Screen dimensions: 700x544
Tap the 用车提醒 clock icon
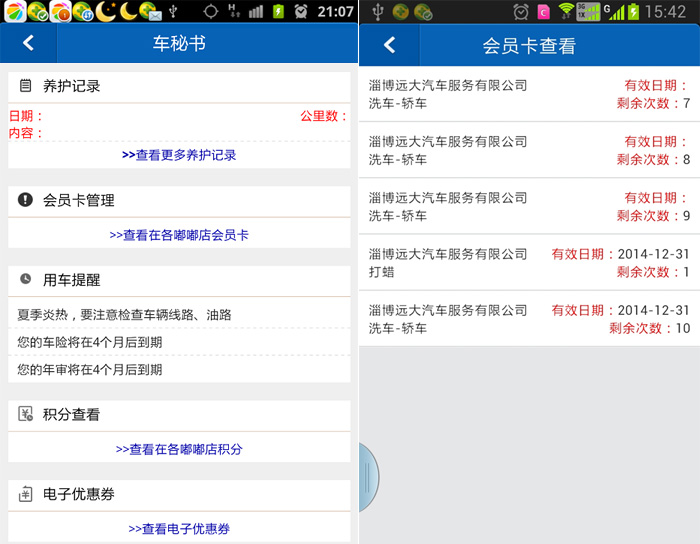coord(26,279)
